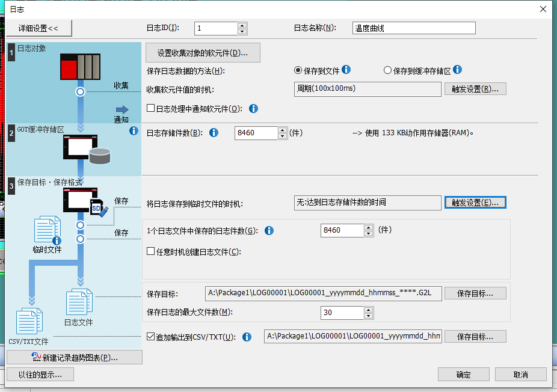Collapse details with 详细设置<< button
The image size is (557, 392).
point(38,28)
